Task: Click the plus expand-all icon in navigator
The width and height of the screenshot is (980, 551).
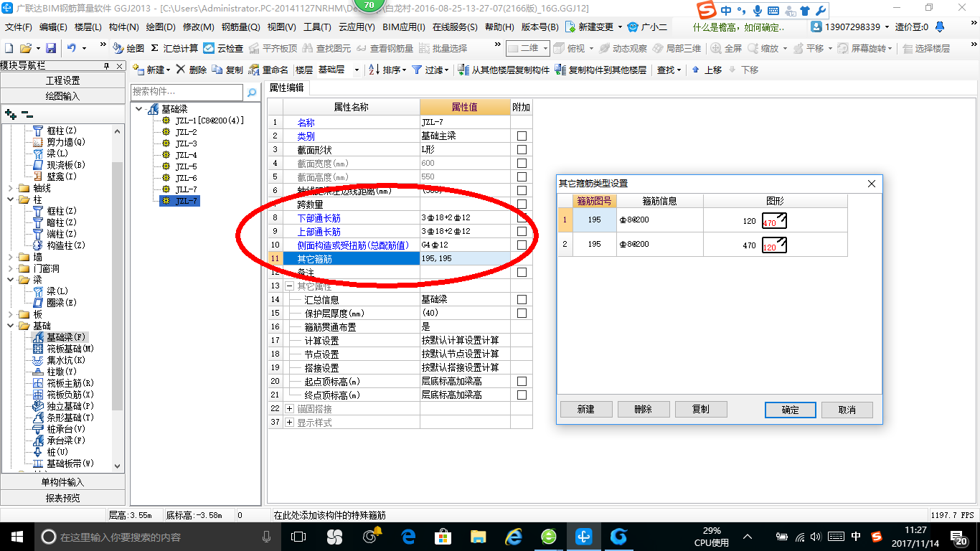Action: [10, 113]
